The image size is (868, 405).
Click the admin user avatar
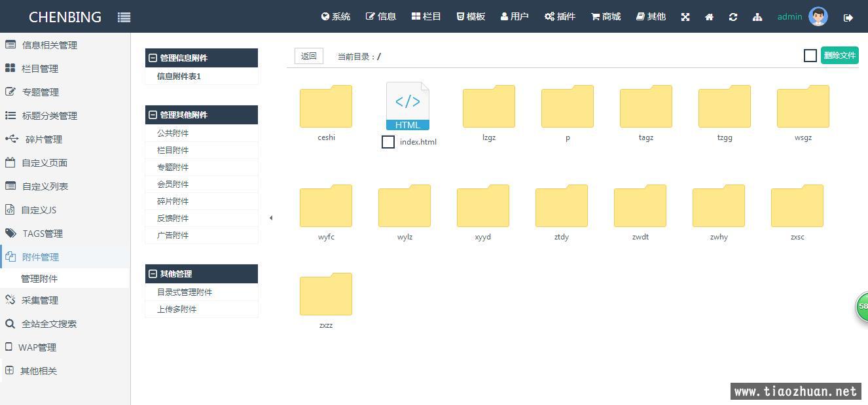click(x=818, y=16)
